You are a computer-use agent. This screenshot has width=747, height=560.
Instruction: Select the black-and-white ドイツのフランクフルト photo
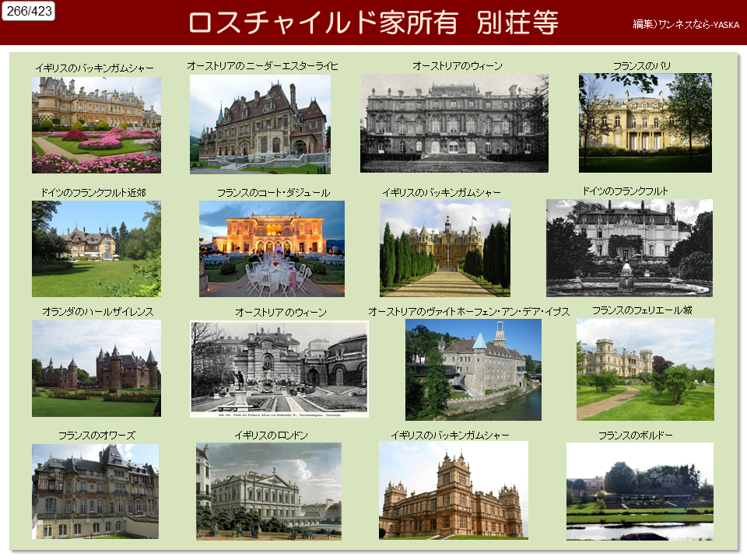click(629, 247)
